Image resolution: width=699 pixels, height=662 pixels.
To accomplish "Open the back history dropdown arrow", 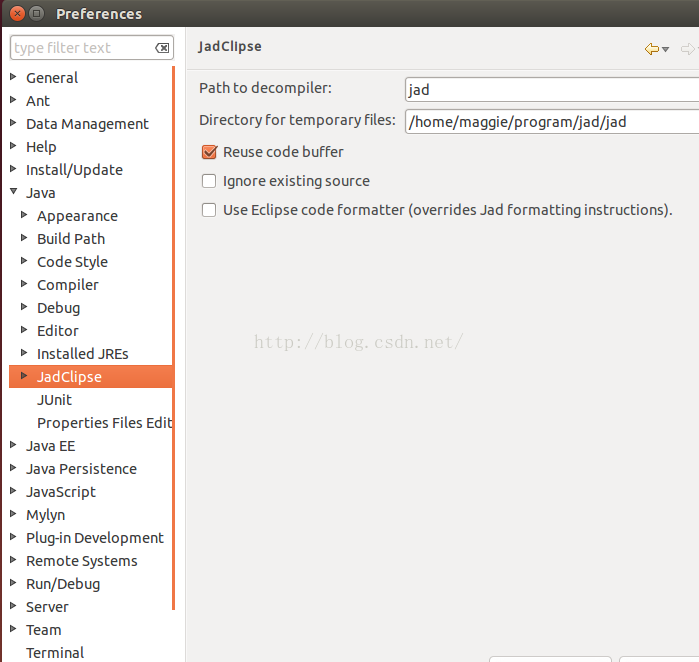I will [x=666, y=49].
